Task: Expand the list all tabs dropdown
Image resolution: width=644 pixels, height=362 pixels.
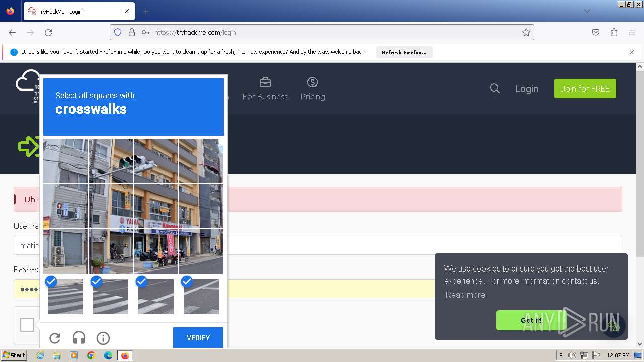Action: 587,11
